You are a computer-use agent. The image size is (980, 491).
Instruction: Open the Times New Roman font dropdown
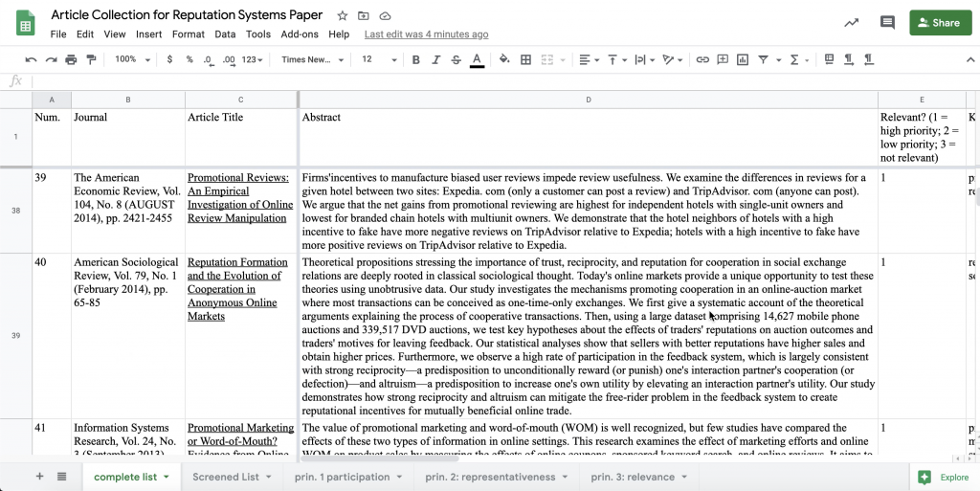pos(313,59)
